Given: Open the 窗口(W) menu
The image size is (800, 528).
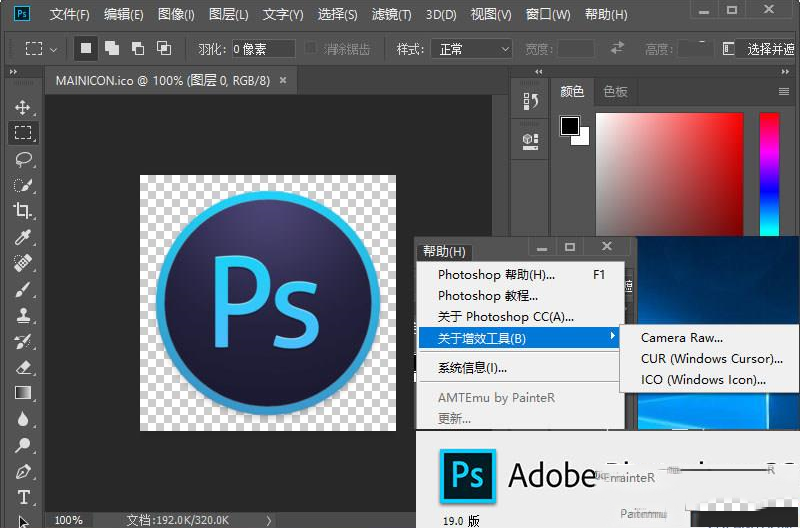Looking at the screenshot, I should [x=548, y=14].
